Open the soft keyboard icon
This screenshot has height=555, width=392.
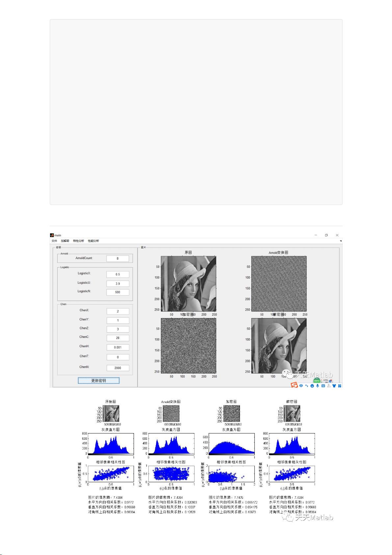point(323,386)
